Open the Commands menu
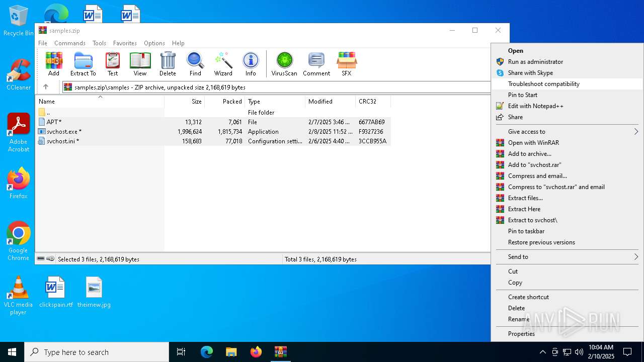Viewport: 644px width, 362px height. coord(70,43)
